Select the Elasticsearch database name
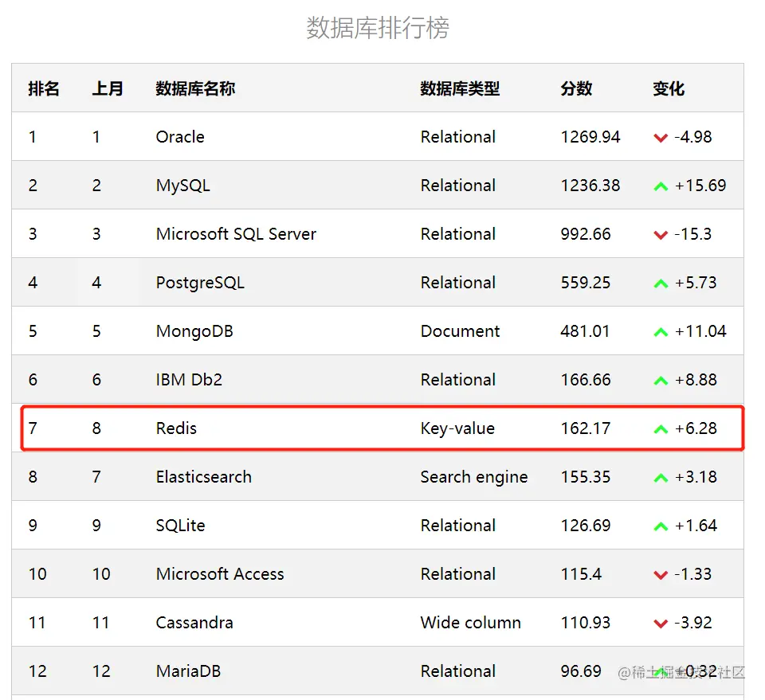Viewport: 765px width, 700px height. tap(203, 477)
